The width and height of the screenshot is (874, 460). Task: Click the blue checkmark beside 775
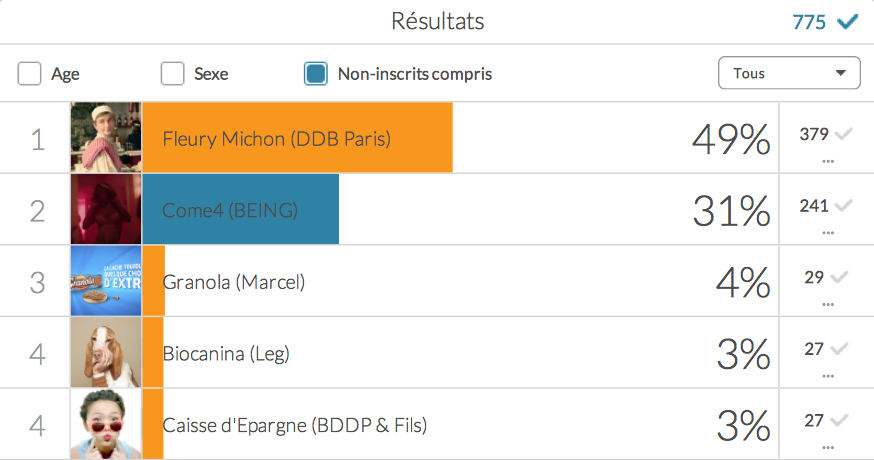click(x=847, y=22)
